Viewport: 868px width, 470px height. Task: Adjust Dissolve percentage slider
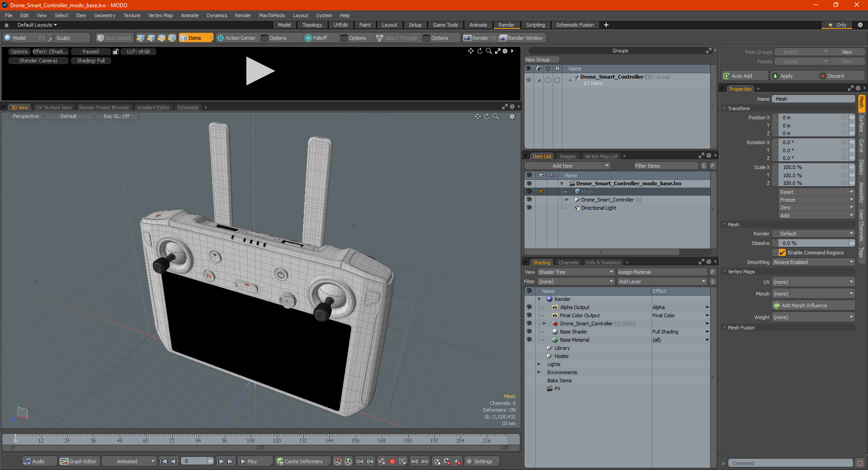pos(813,243)
